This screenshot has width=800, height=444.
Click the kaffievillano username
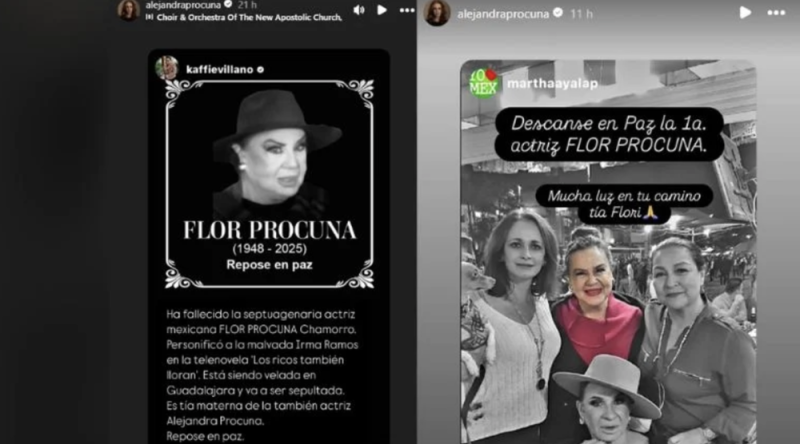point(220,70)
